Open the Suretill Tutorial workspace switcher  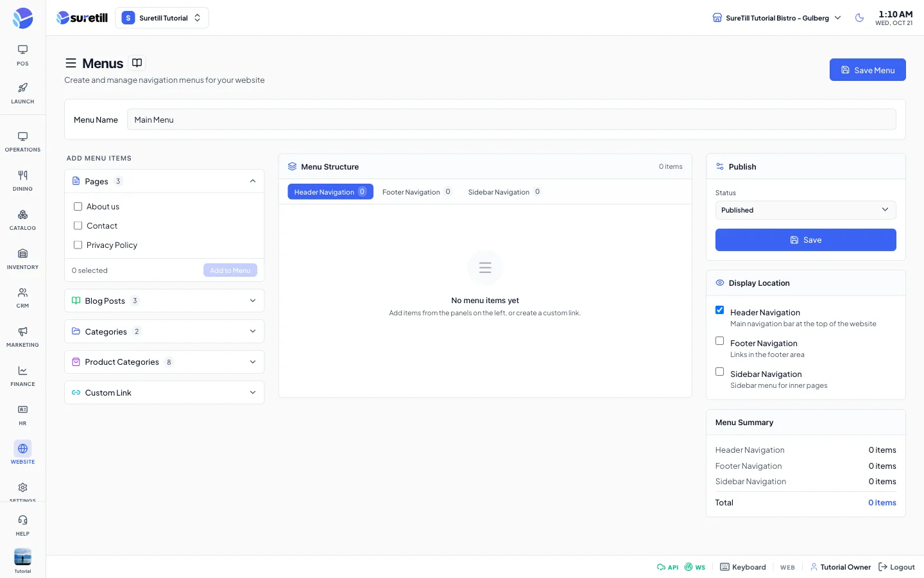(162, 18)
